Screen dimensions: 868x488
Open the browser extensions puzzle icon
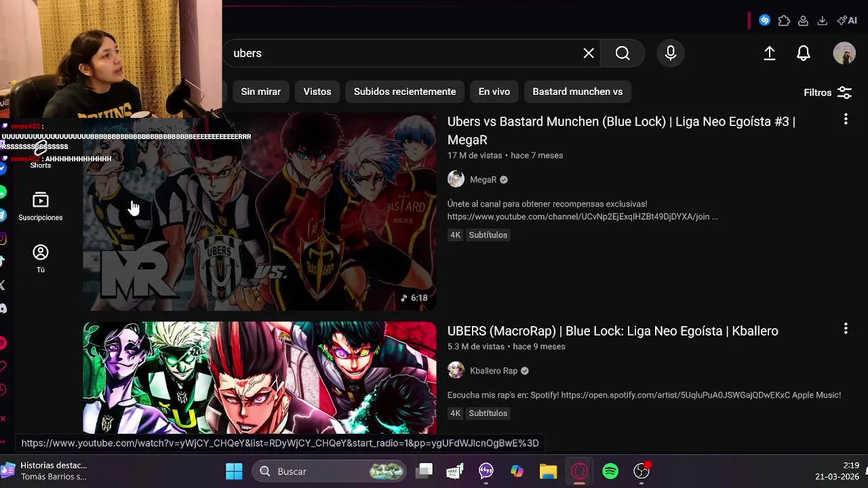[785, 20]
